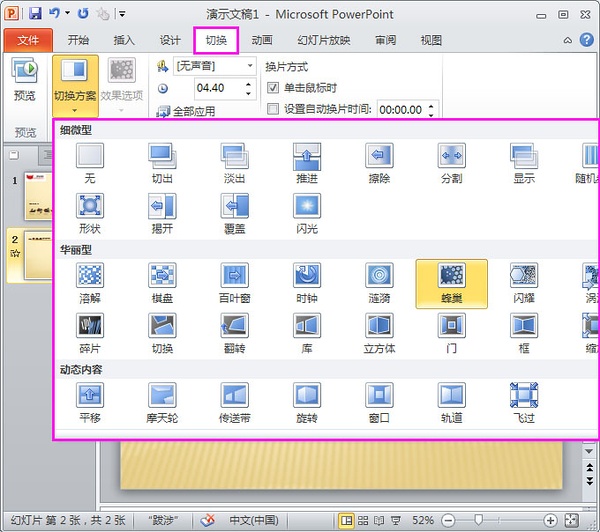Image resolution: width=600 pixels, height=532 pixels.
Task: Select the 擦除 (Wipe) transition
Action: tap(379, 163)
